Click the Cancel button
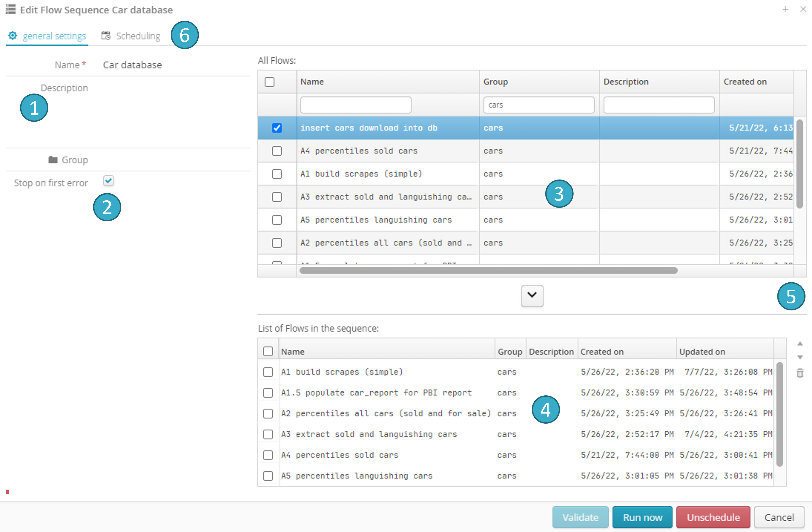Image resolution: width=812 pixels, height=532 pixels. tap(779, 517)
